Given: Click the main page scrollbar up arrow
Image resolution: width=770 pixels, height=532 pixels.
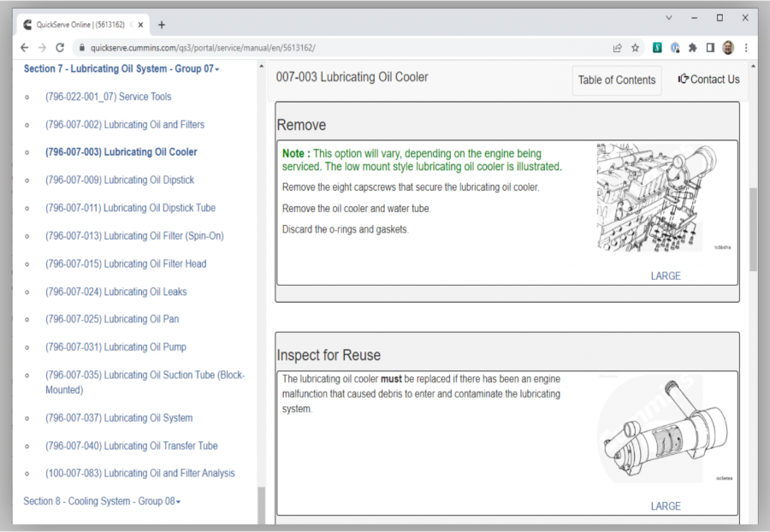Looking at the screenshot, I should pos(753,66).
